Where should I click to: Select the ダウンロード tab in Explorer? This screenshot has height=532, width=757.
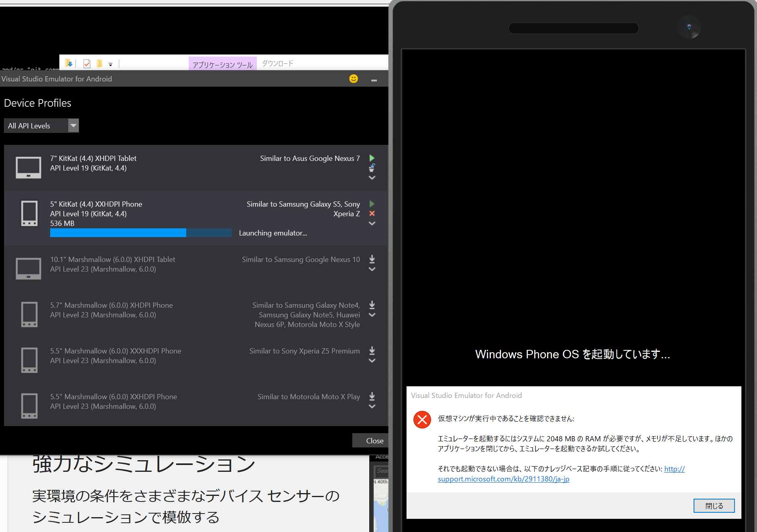278,63
